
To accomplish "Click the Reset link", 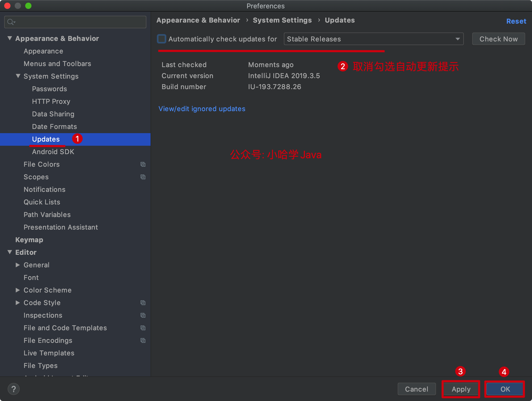I will [516, 21].
